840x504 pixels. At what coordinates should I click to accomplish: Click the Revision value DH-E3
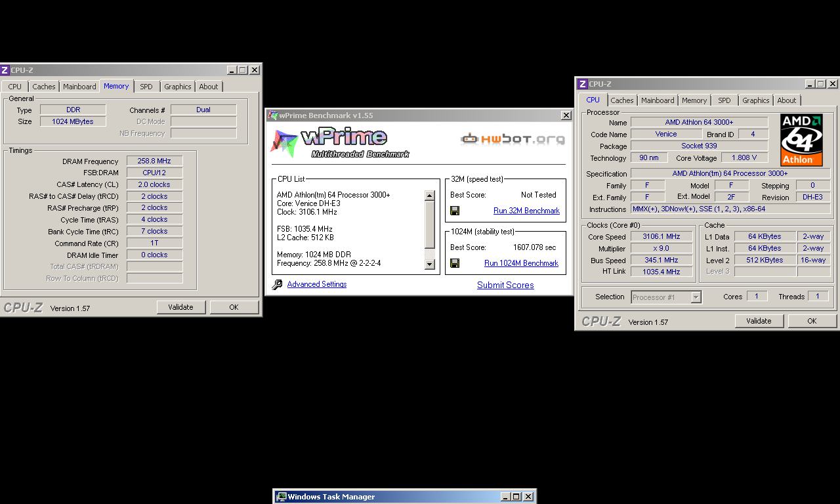(812, 197)
